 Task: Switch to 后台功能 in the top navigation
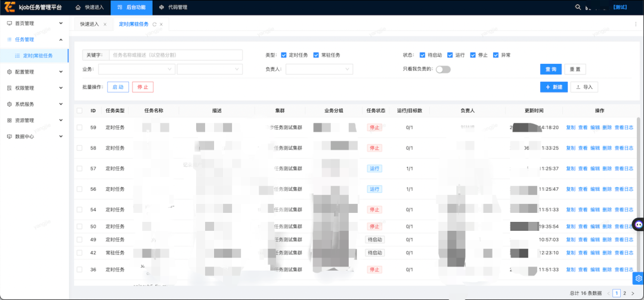coord(131,7)
